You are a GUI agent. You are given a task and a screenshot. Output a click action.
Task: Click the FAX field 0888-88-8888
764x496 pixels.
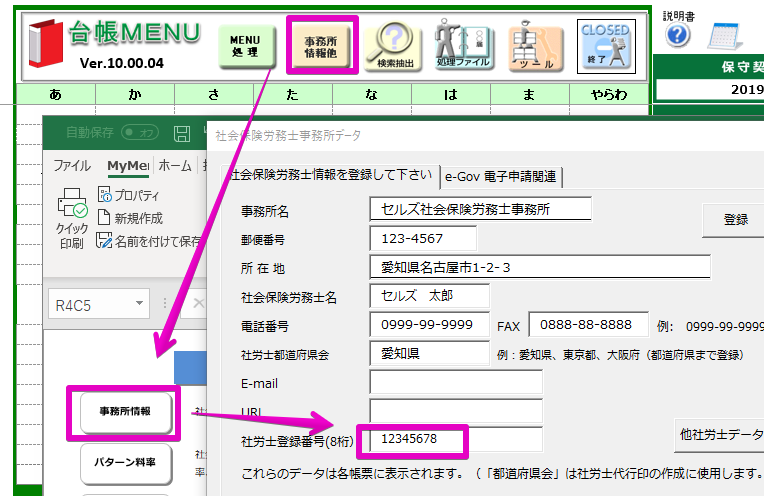coord(589,324)
